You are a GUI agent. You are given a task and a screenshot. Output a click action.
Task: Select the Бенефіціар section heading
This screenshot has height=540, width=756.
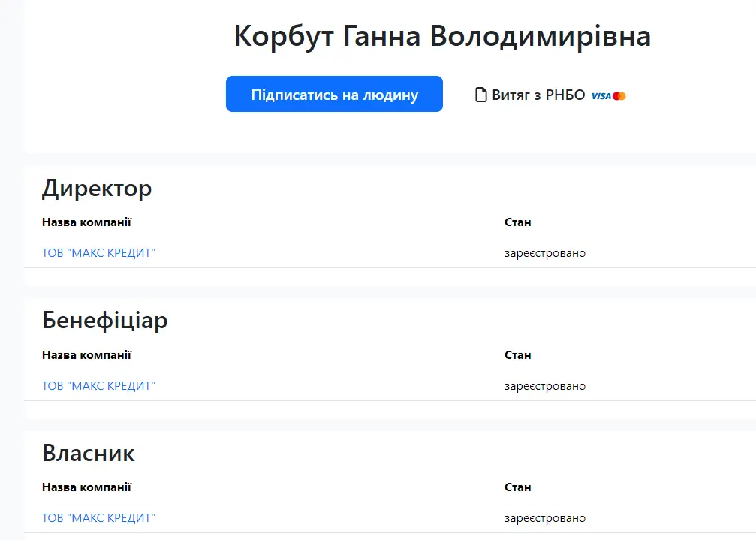coord(104,321)
